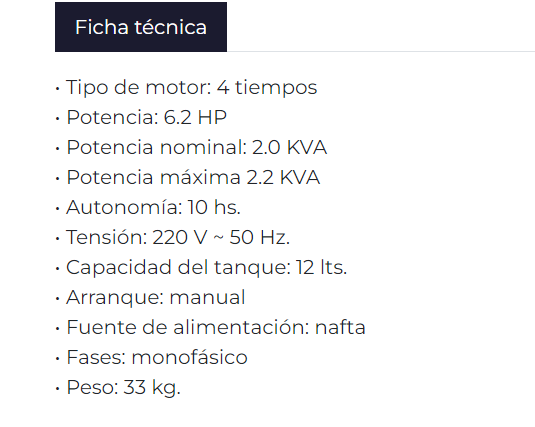Select the Arranque: manual entry
The height and width of the screenshot is (427, 535).
click(x=156, y=298)
